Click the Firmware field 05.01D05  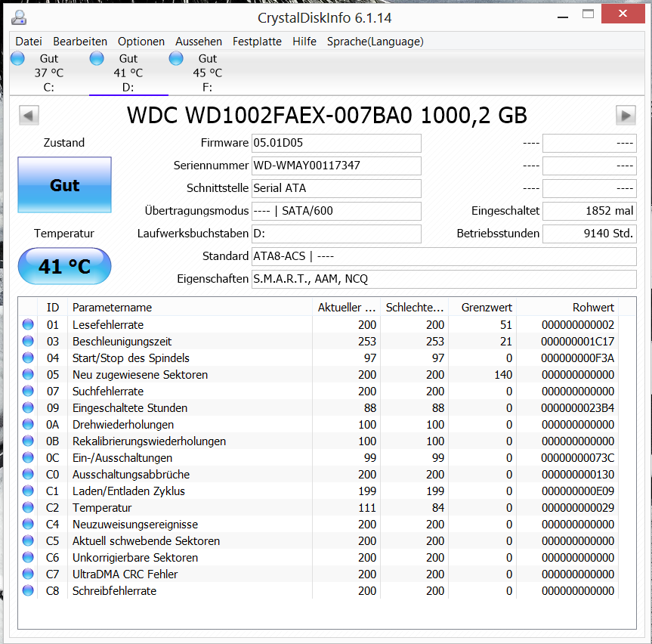pyautogui.click(x=336, y=143)
